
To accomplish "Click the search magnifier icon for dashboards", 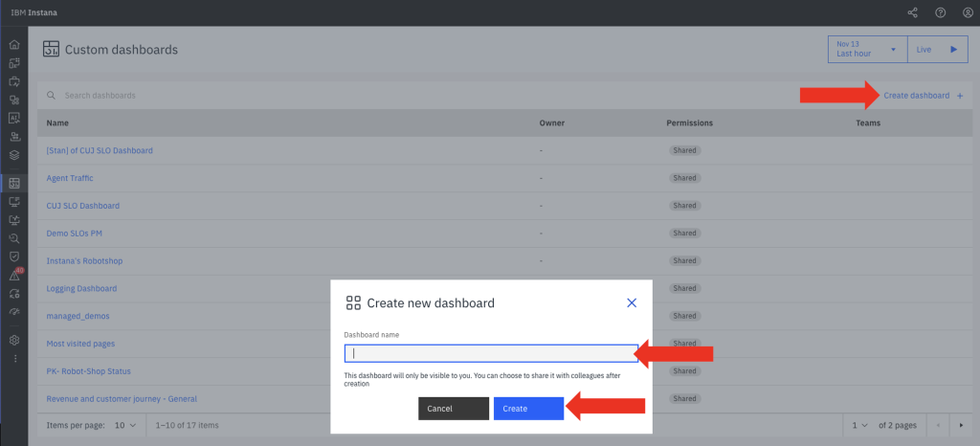I will 52,96.
